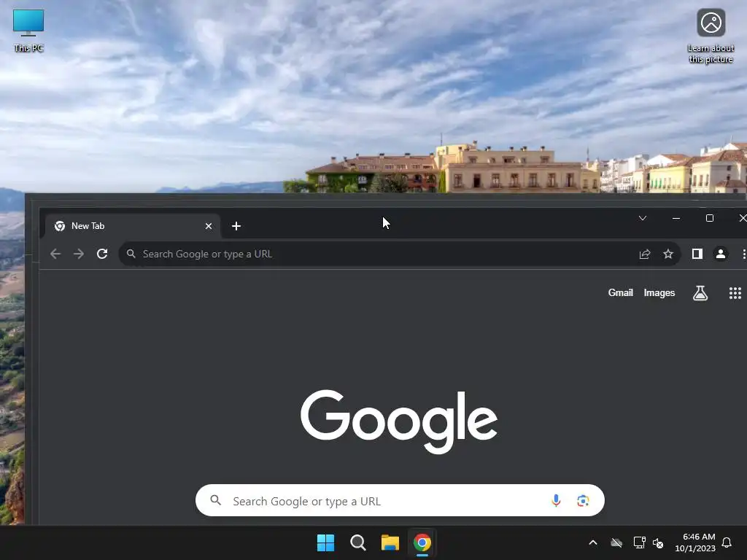The height and width of the screenshot is (560, 747).
Task: Open the This PC desktop icon
Action: [x=28, y=31]
